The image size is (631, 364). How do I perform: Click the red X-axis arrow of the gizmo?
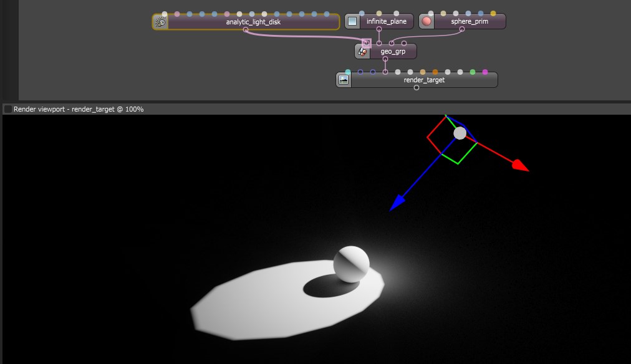coord(521,165)
